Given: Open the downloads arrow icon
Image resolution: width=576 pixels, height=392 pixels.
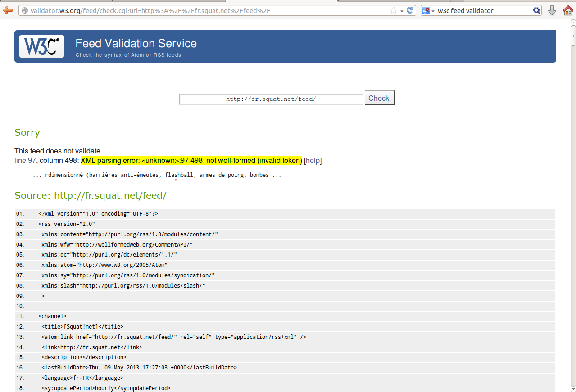Looking at the screenshot, I should pos(552,10).
